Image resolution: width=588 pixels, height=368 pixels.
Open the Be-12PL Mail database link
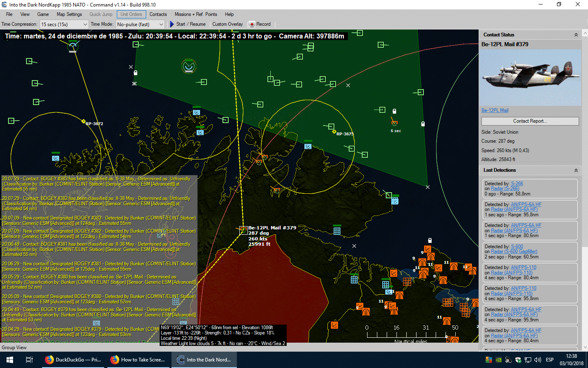[x=494, y=110]
